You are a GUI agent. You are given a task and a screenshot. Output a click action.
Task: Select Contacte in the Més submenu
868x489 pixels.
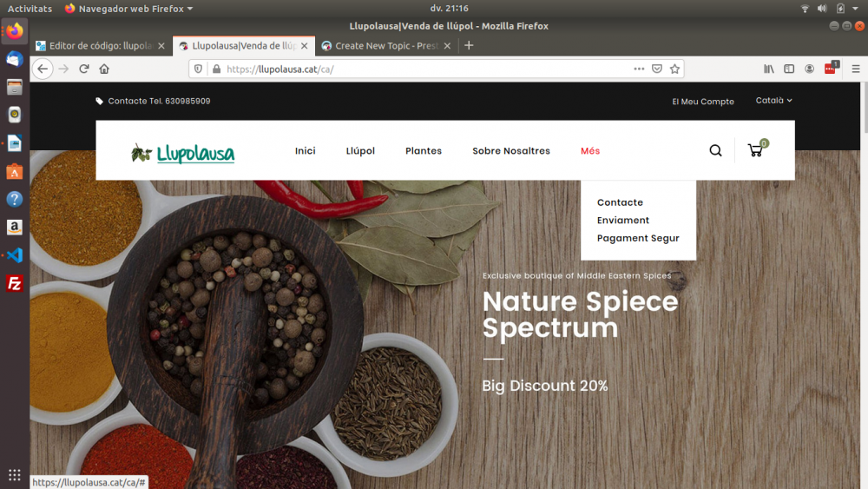(620, 202)
